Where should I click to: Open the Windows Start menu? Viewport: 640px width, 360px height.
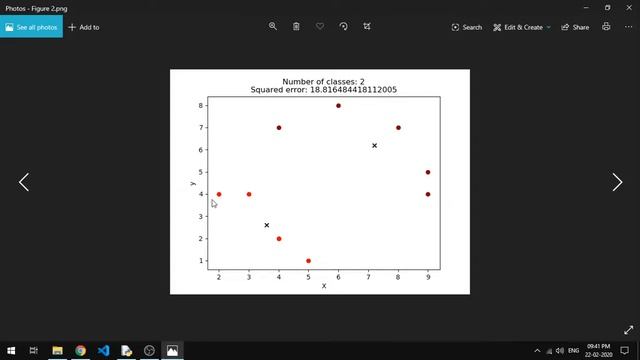11,351
